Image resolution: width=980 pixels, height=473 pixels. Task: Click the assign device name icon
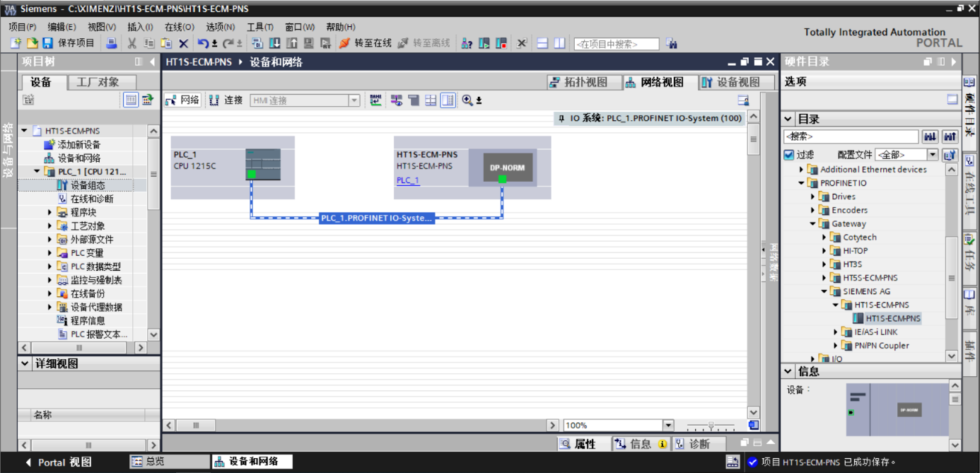pos(375,100)
